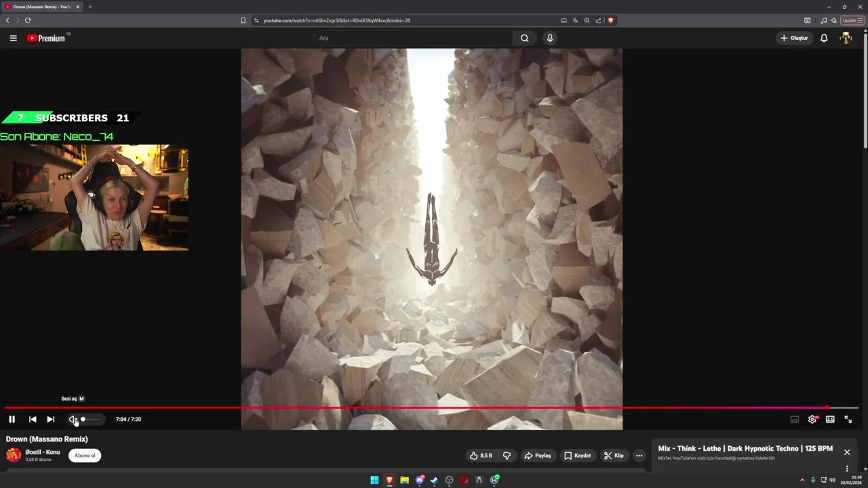Viewport: 868px width, 488px height.
Task: Open the Øostil - Konu channel avatar
Action: click(x=14, y=455)
